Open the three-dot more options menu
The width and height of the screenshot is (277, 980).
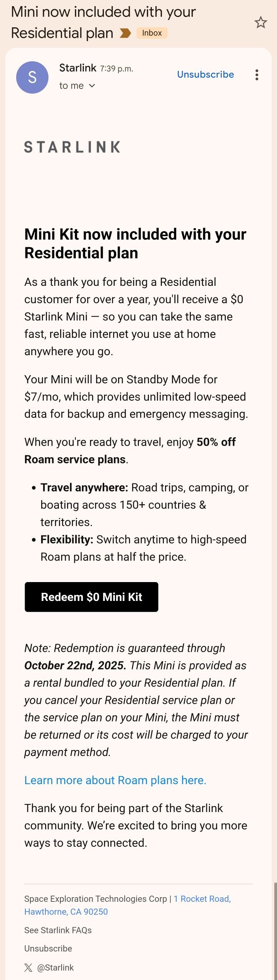tap(257, 75)
